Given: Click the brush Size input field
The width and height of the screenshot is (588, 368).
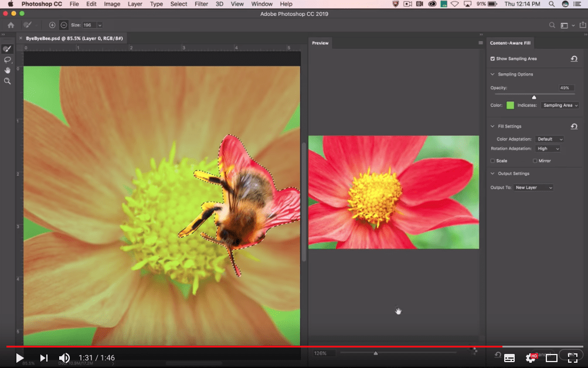Looking at the screenshot, I should pos(90,25).
